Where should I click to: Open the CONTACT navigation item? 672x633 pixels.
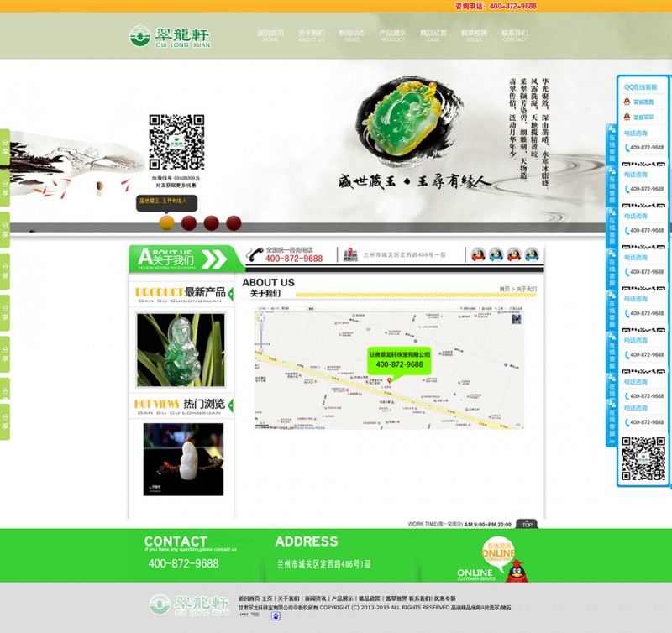(x=515, y=35)
